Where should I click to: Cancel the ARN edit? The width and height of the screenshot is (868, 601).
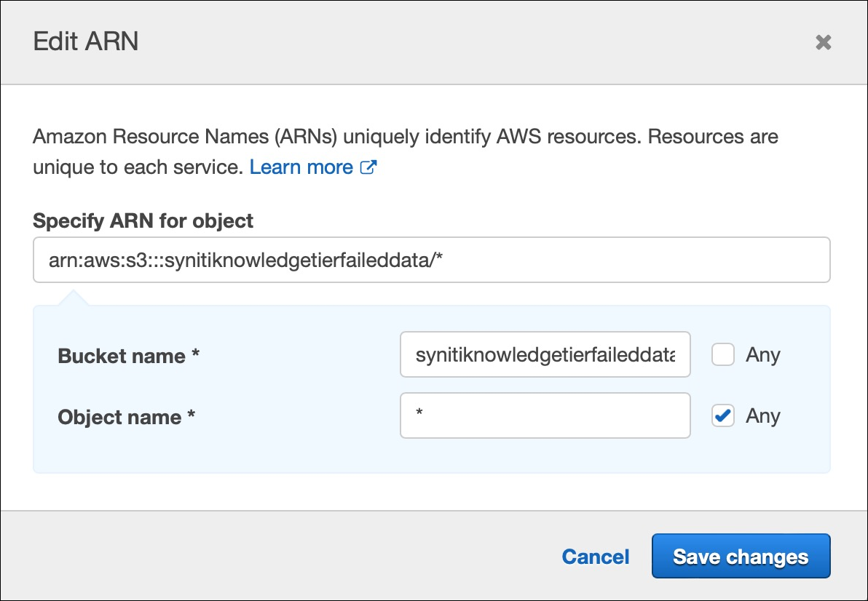596,556
